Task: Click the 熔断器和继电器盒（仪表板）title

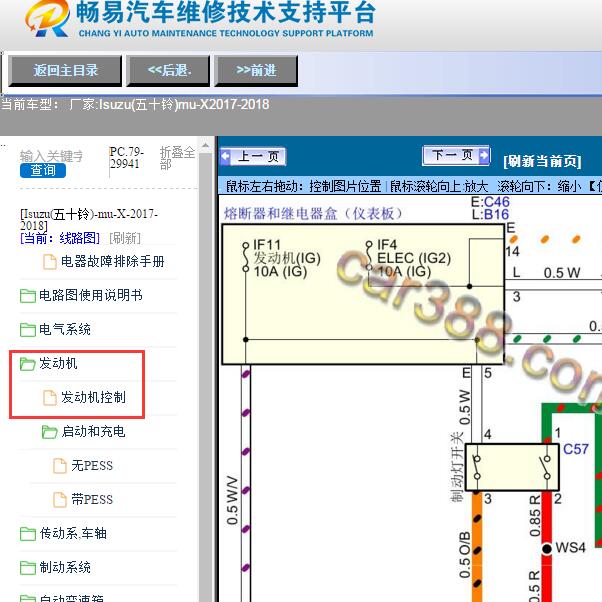Action: pos(313,213)
